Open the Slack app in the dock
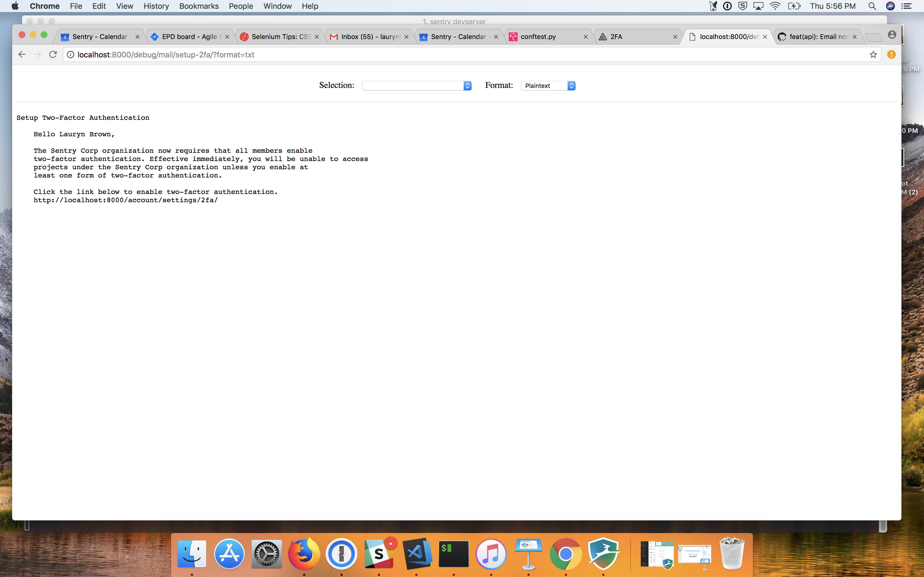Image resolution: width=924 pixels, height=577 pixels. coord(379,553)
